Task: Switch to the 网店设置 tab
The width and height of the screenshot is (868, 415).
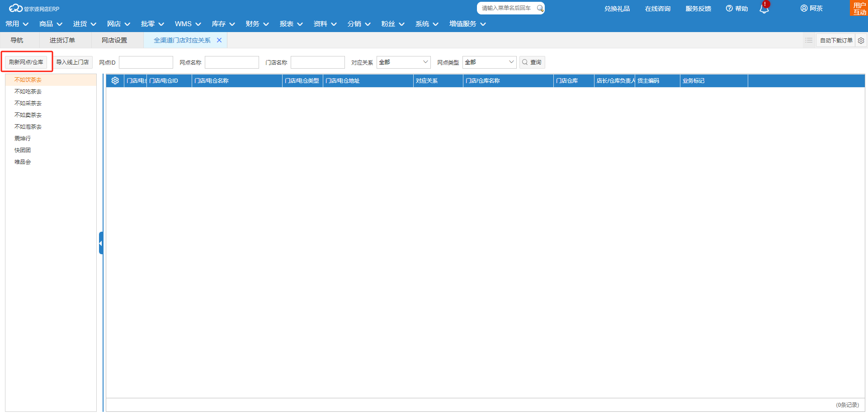Action: pos(114,40)
